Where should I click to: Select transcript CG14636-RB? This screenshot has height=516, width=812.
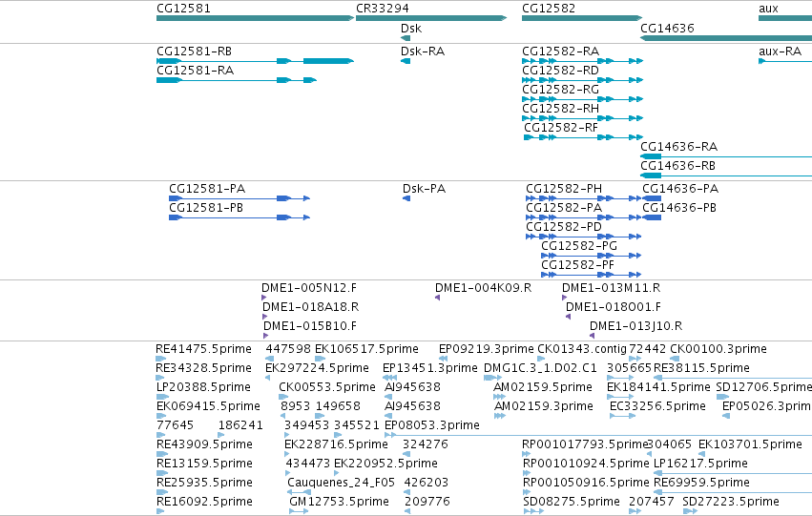coord(726,175)
